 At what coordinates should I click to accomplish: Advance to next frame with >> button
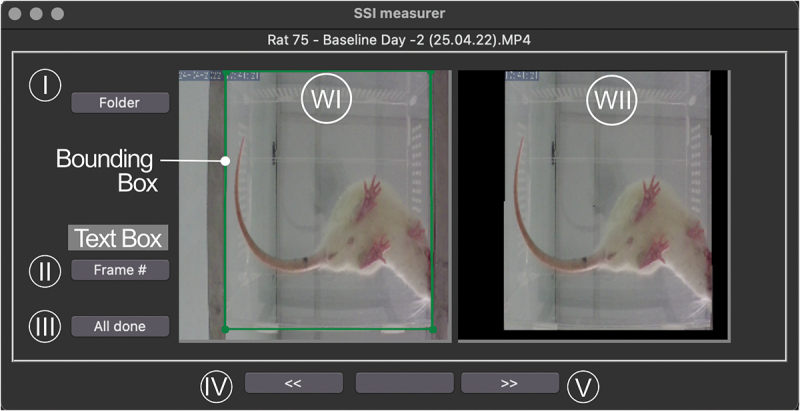pyautogui.click(x=510, y=383)
